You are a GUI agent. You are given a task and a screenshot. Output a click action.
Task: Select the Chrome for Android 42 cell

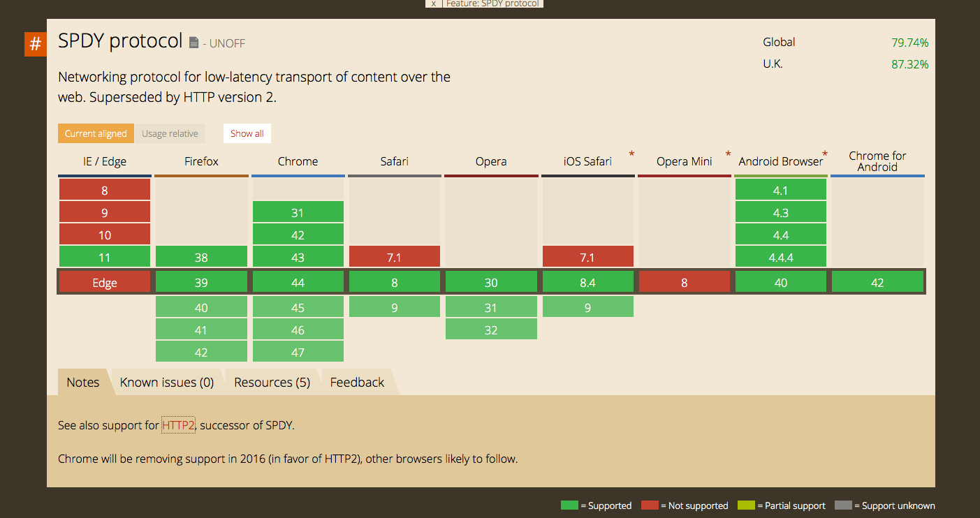[877, 282]
